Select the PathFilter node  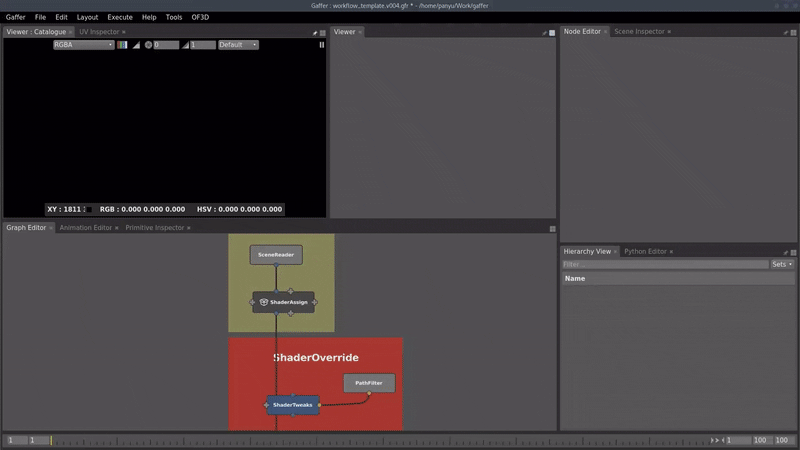pyautogui.click(x=369, y=383)
